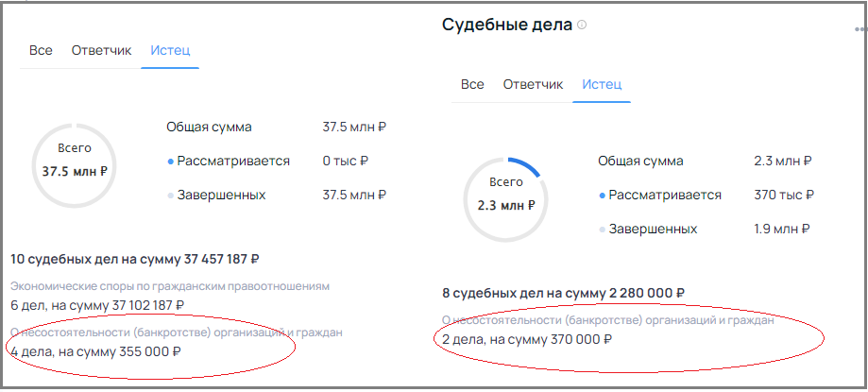Click the 6 дел, на сумму 37 102 187 line

click(x=97, y=305)
